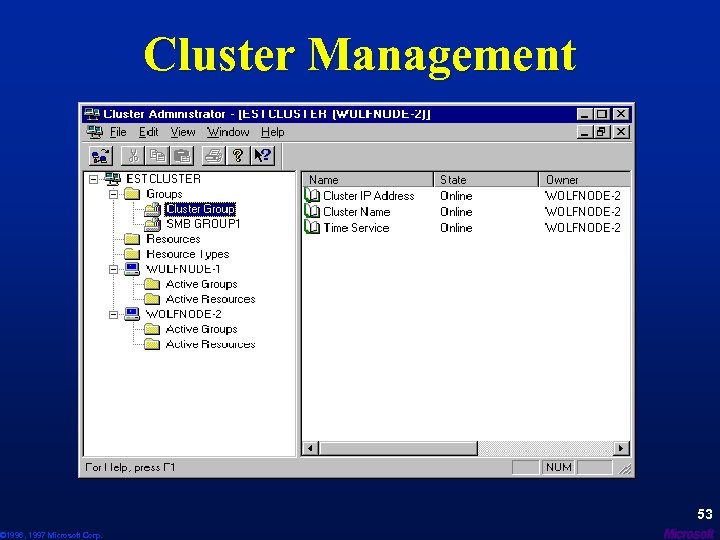Click the Resources folder icon
This screenshot has width=720, height=540.
(132, 239)
